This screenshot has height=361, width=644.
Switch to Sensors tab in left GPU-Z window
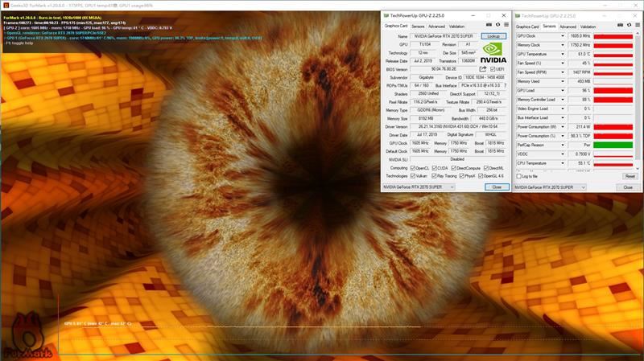(x=418, y=27)
